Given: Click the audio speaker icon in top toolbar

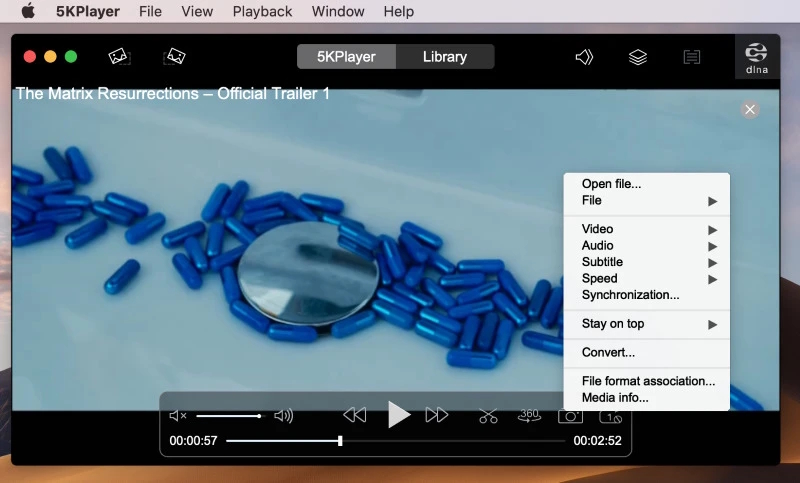Looking at the screenshot, I should point(584,57).
